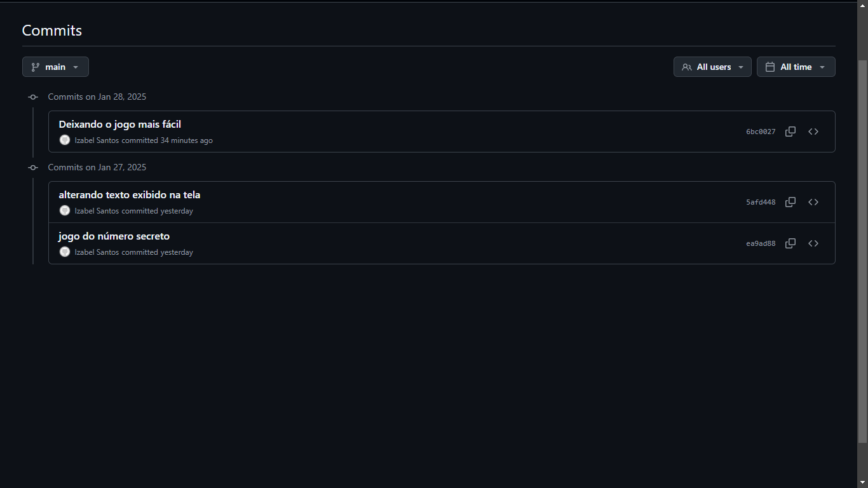Expand the All users filter dropdown

pos(712,67)
